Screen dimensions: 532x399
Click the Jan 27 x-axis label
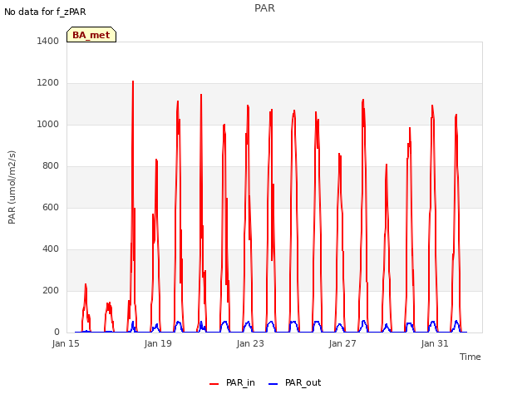pos(342,343)
